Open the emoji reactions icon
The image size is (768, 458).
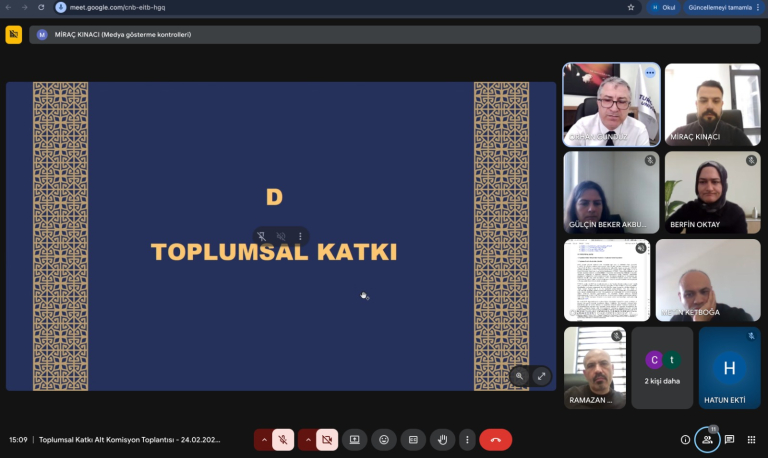[x=383, y=439]
